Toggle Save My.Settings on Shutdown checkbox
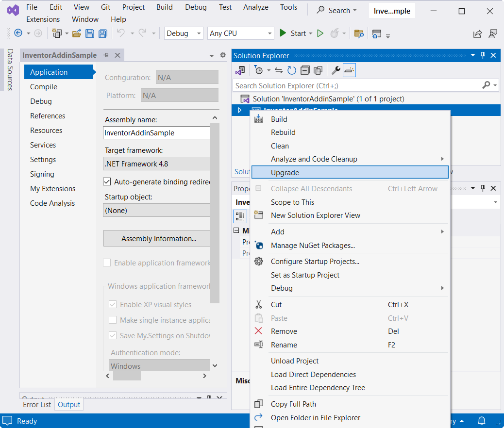The width and height of the screenshot is (504, 428). point(113,335)
